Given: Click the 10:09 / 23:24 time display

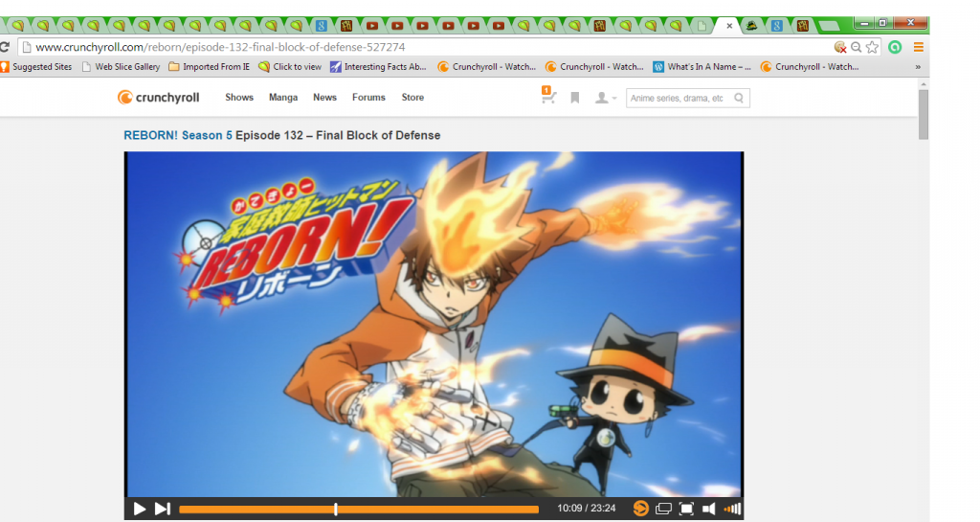Looking at the screenshot, I should 587,509.
